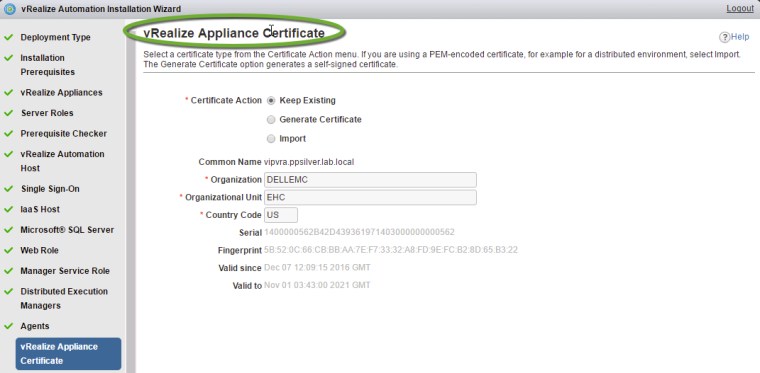Screen dimensions: 760x373
Task: Click the Logout link
Action: 740,9
